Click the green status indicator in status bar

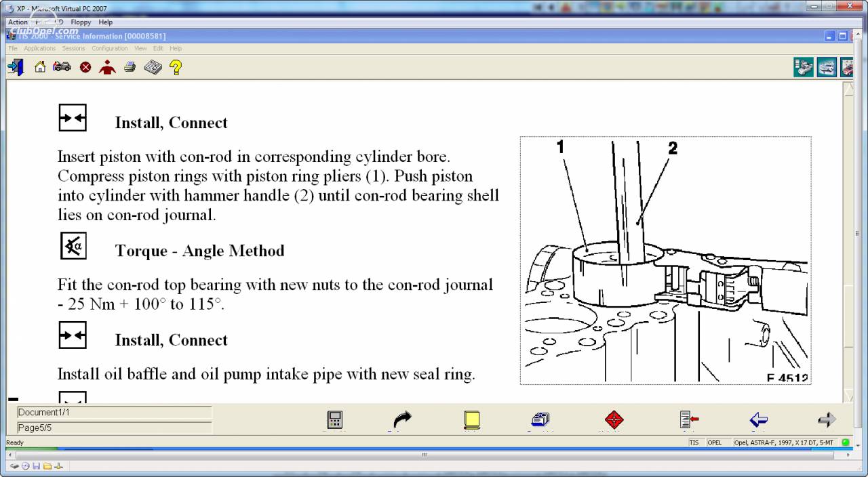coord(846,442)
